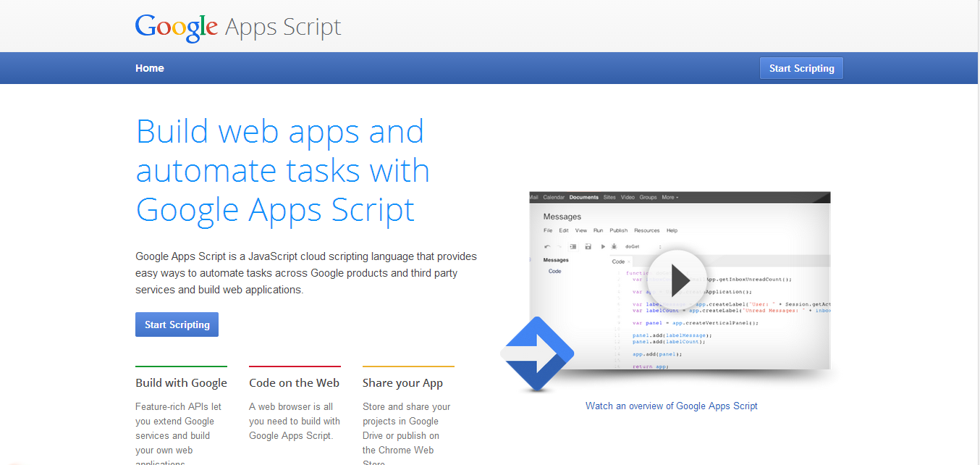Screen dimensions: 980x465
Task: Click the Resources menu in video thumbnail
Action: click(x=647, y=230)
